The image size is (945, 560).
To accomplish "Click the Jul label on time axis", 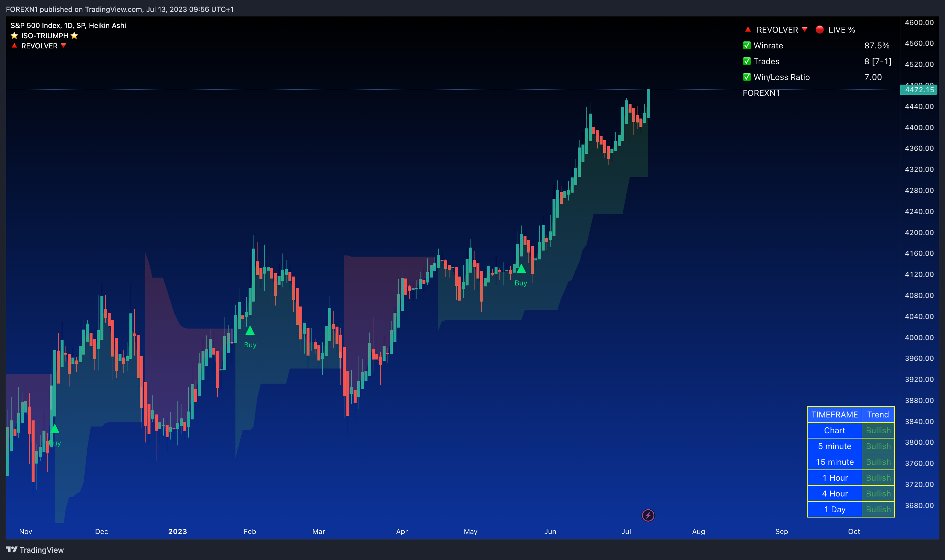I will pos(626,531).
